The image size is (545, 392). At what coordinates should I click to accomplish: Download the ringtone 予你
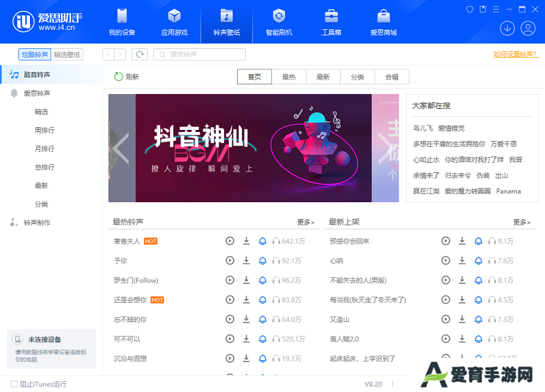pos(246,261)
